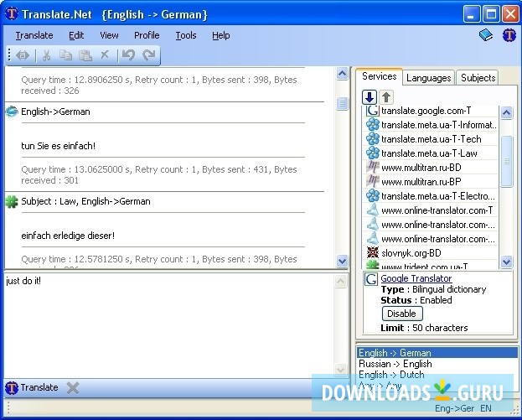The height and width of the screenshot is (420, 522).
Task: Open the Google Translator link
Action: click(x=416, y=278)
